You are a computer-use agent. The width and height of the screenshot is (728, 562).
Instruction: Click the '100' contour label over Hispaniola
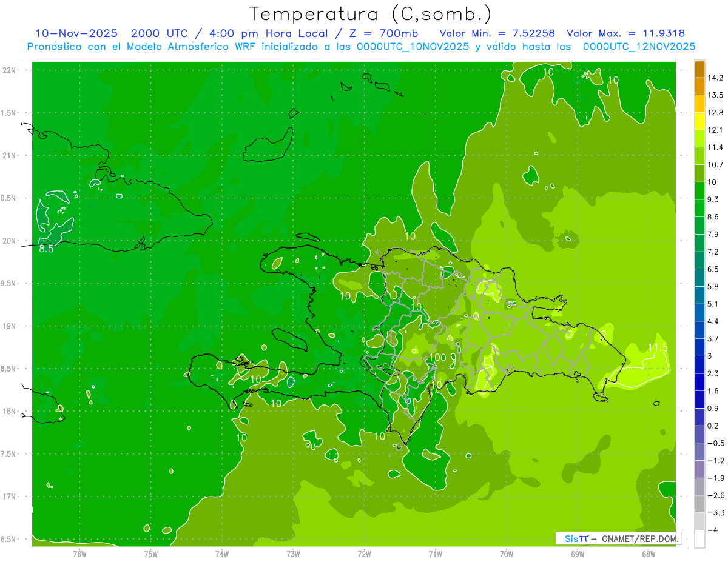[438, 357]
